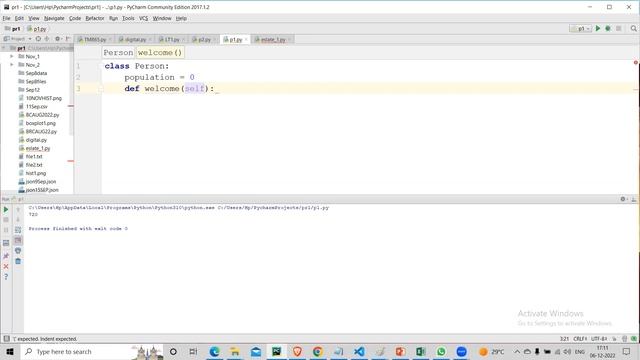This screenshot has width=640, height=360.
Task: Click Pause Output icon in Run panel
Action: [6, 230]
